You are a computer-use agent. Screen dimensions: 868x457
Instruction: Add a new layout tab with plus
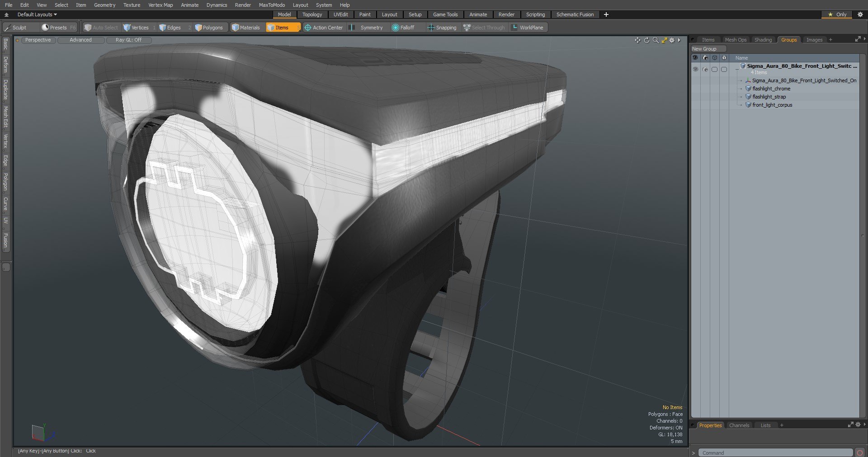(606, 14)
